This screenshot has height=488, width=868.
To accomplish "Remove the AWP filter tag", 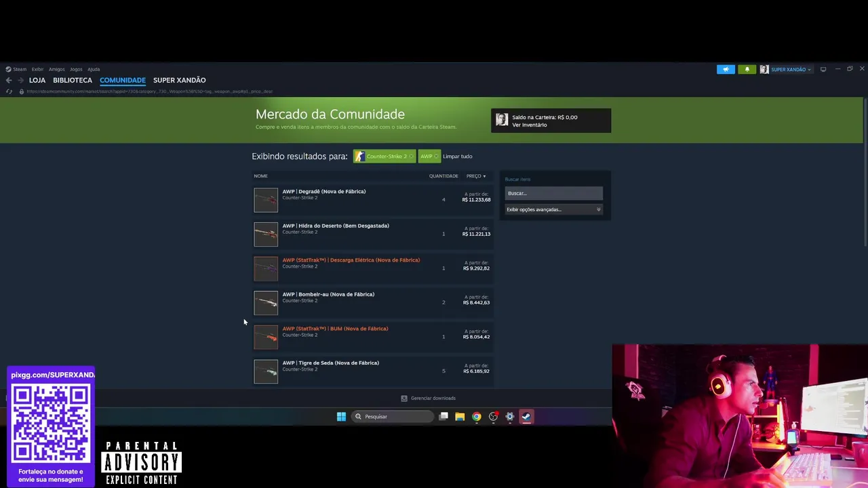I will 436,157.
